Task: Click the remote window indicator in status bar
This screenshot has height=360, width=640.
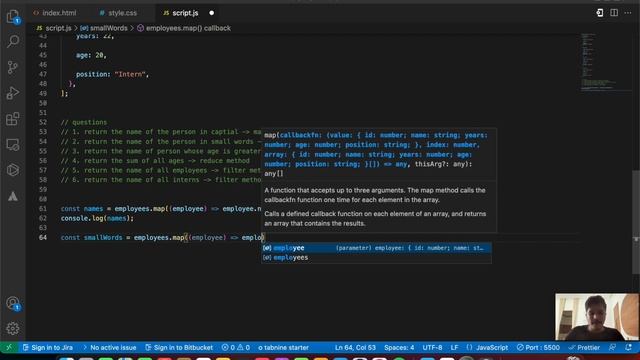Action: click(9, 347)
